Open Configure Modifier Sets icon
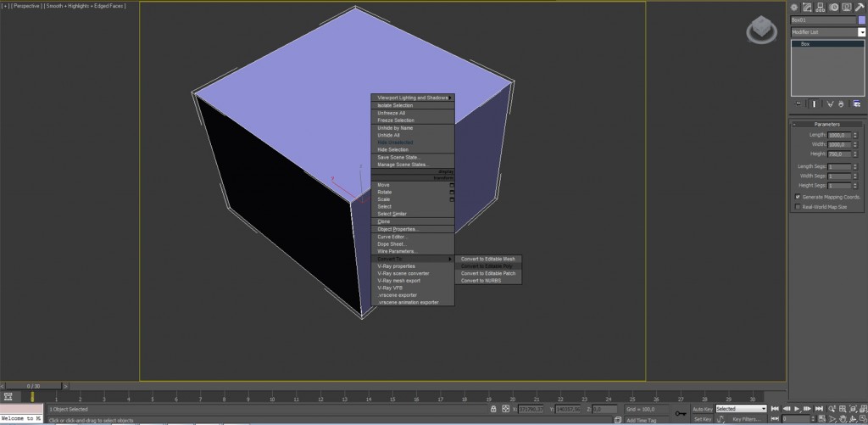The width and height of the screenshot is (868, 425). coord(856,103)
